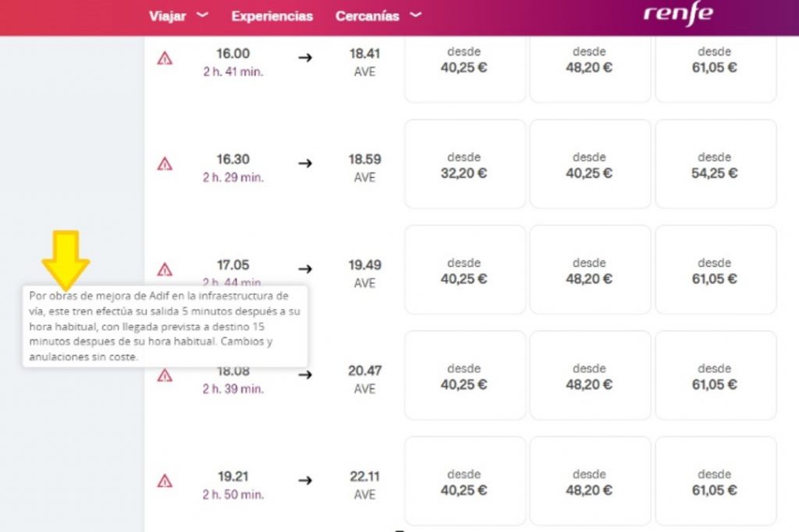Choose the 61,05 € fare for 19.21 train
Viewport: 799px width, 532px height.
(x=715, y=481)
